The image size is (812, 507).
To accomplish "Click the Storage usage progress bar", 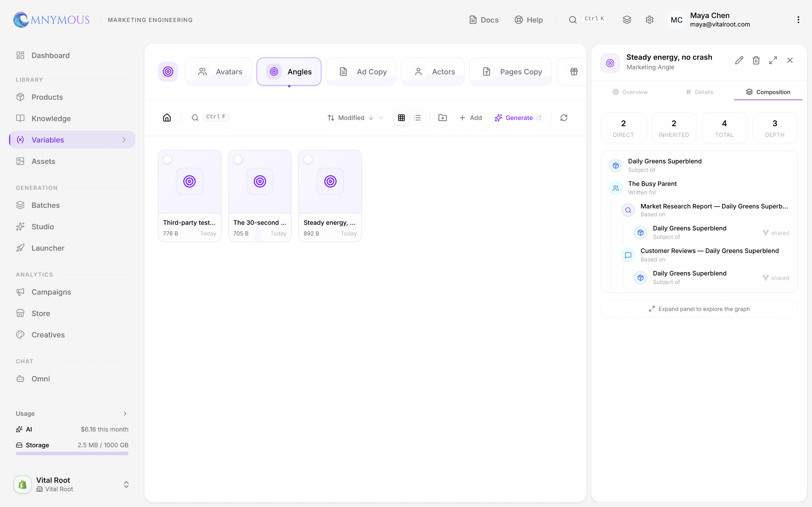I will click(72, 453).
